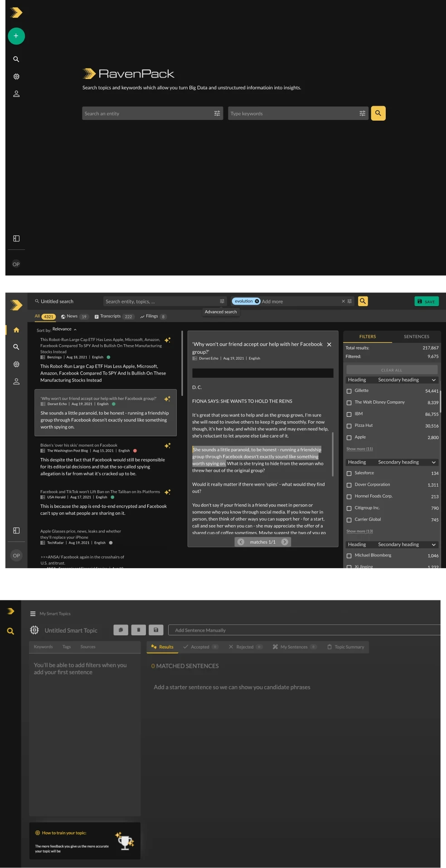The width and height of the screenshot is (446, 868).
Task: Click the green SAVE button
Action: coord(427,302)
